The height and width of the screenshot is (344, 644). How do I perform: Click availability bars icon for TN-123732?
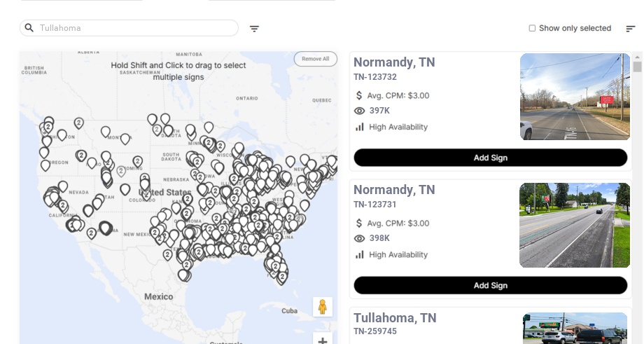pos(360,127)
